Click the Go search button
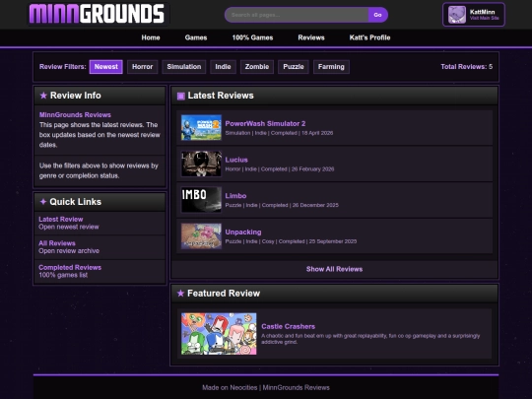Screen dimensions: 532x399 377,15
